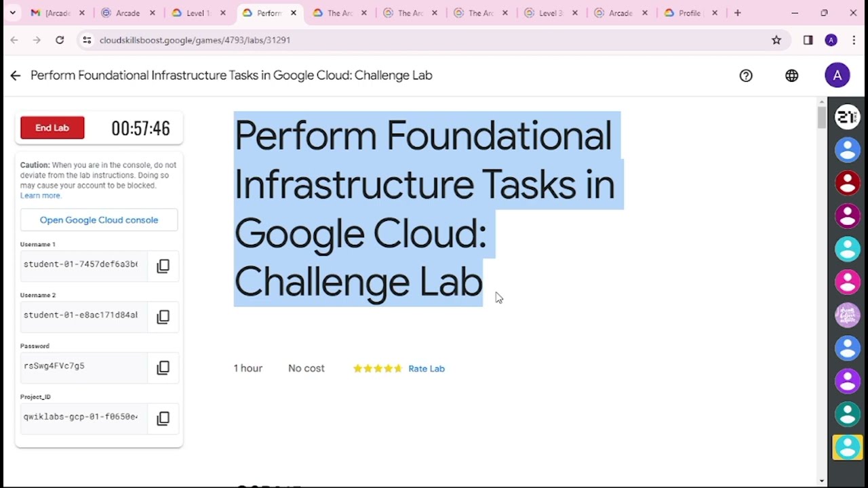Close the Profile tab

(715, 13)
